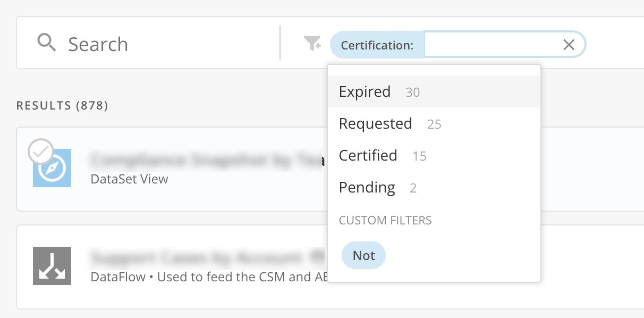Click the compass DataSet View icon
Screen dimensions: 644x318
pyautogui.click(x=52, y=169)
